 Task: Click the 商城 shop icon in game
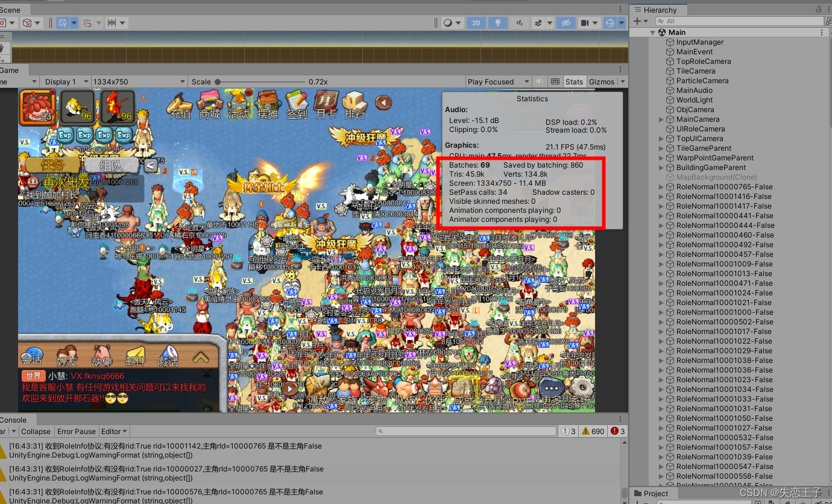pos(210,105)
